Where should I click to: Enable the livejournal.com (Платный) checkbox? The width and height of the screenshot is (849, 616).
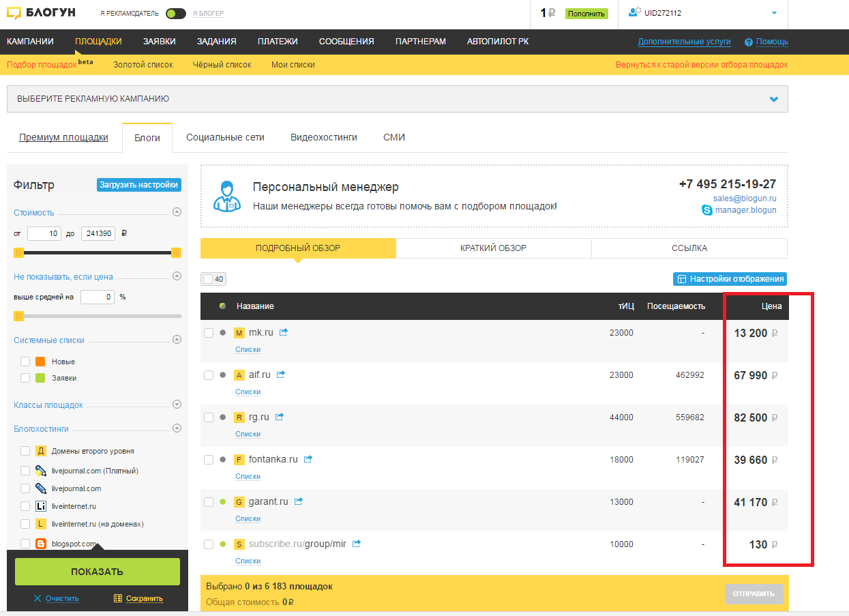click(x=25, y=471)
